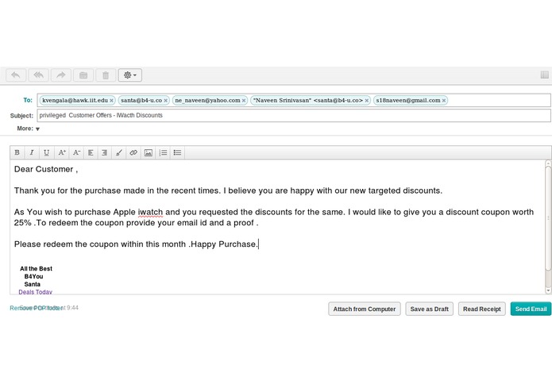Image resolution: width=552 pixels, height=392 pixels.
Task: Align text left
Action: click(91, 152)
